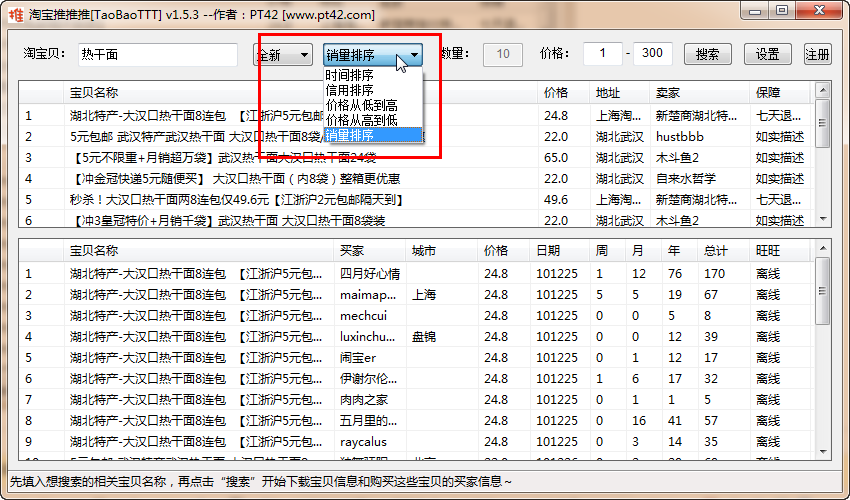Minimize the TaoBaoTTT window

755,11
